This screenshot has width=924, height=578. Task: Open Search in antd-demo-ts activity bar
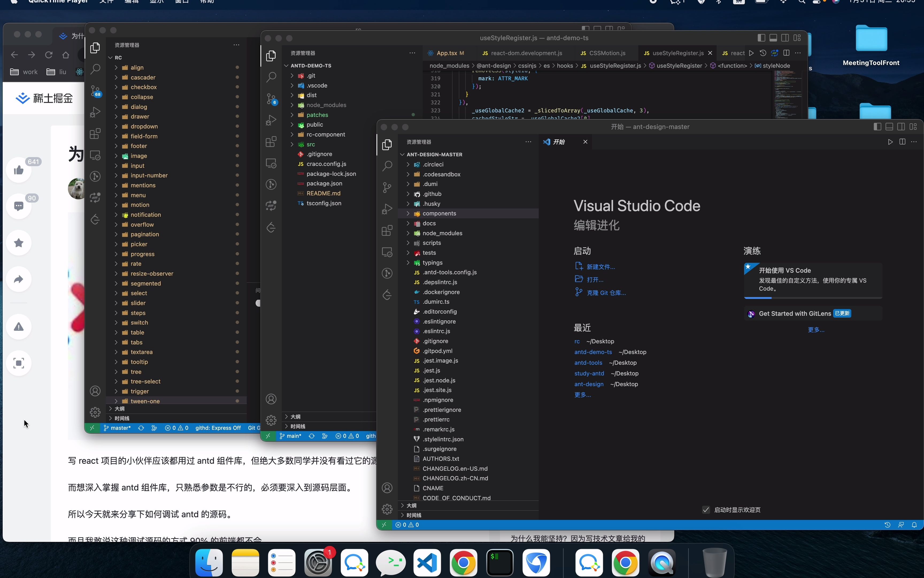point(271,77)
